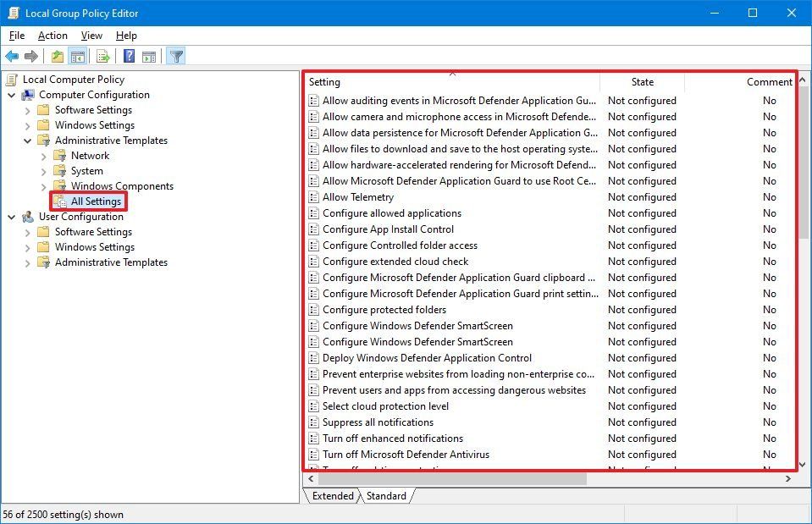Click the Computer Configuration icon
812x524 pixels.
point(30,94)
